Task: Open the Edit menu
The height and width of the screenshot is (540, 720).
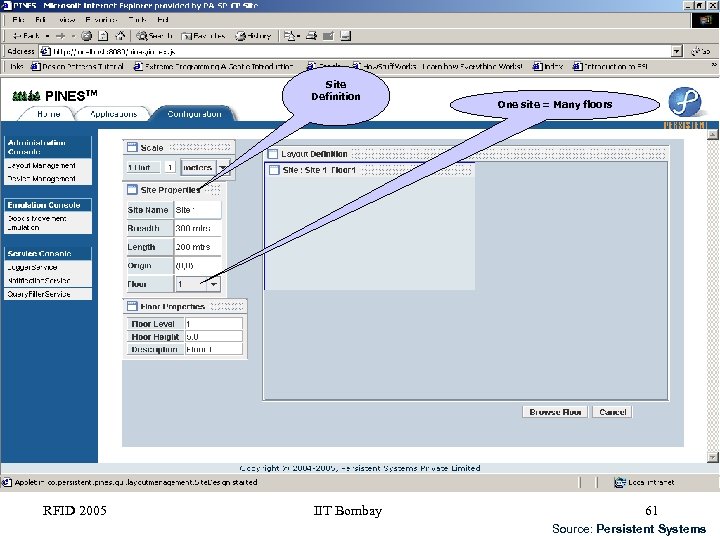Action: pyautogui.click(x=40, y=20)
